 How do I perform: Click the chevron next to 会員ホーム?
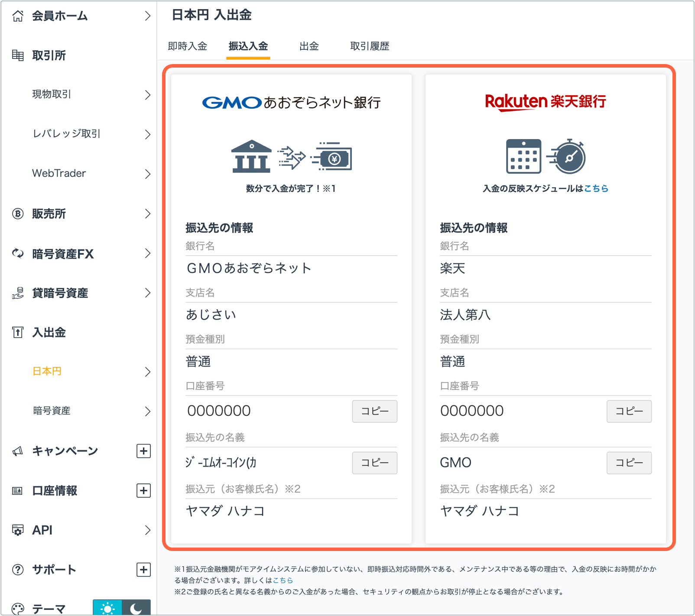click(x=148, y=16)
